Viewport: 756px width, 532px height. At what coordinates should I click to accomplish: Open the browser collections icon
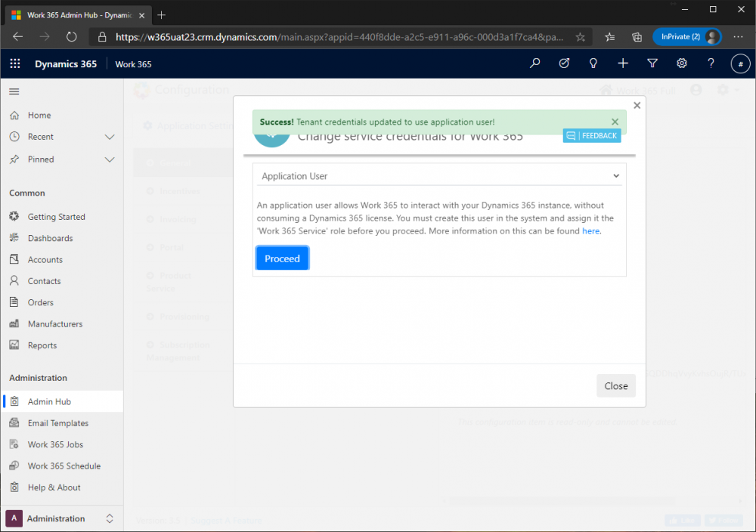(x=637, y=37)
